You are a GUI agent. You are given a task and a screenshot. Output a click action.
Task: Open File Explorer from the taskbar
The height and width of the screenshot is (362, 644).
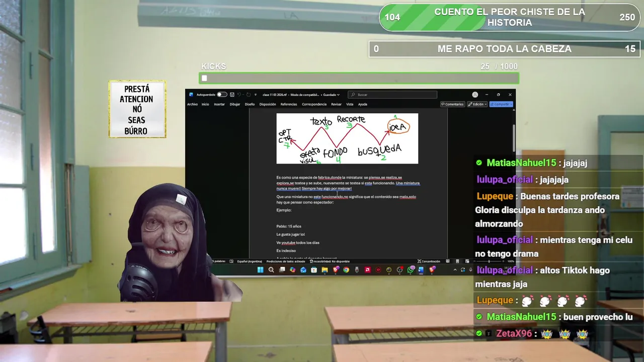click(325, 270)
